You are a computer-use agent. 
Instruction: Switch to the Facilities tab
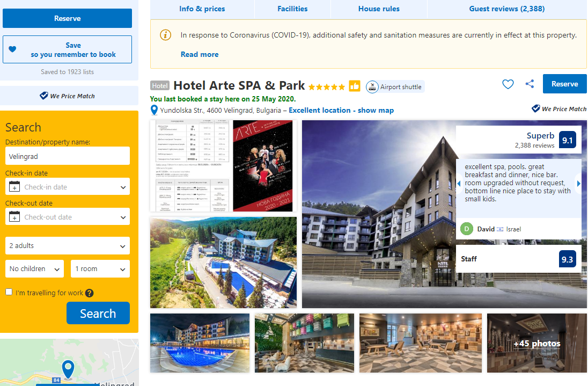pos(292,9)
